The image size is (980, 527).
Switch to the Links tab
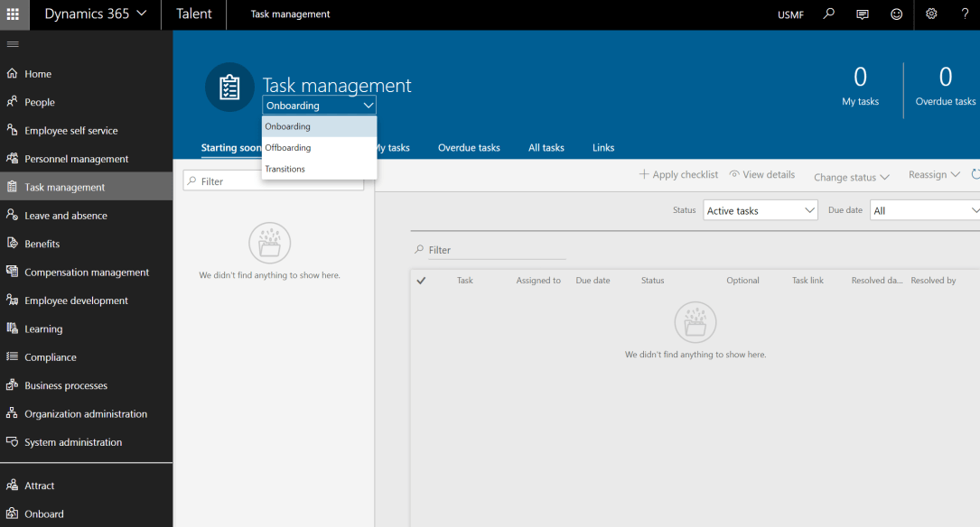click(602, 147)
